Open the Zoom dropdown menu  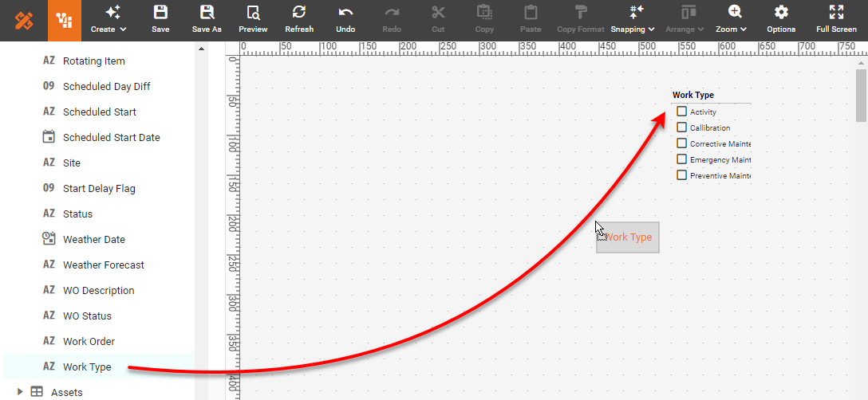(x=732, y=20)
